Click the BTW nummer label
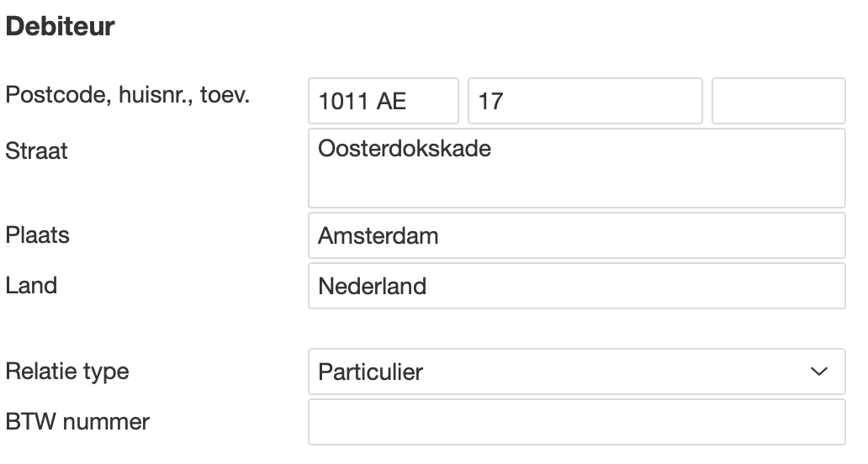This screenshot has height=464, width=868. (77, 420)
